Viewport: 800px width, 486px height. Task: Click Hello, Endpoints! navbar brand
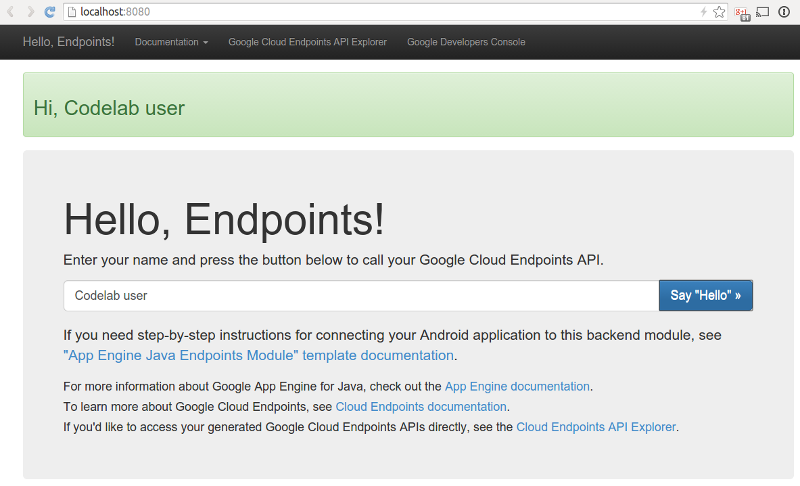pyautogui.click(x=68, y=42)
